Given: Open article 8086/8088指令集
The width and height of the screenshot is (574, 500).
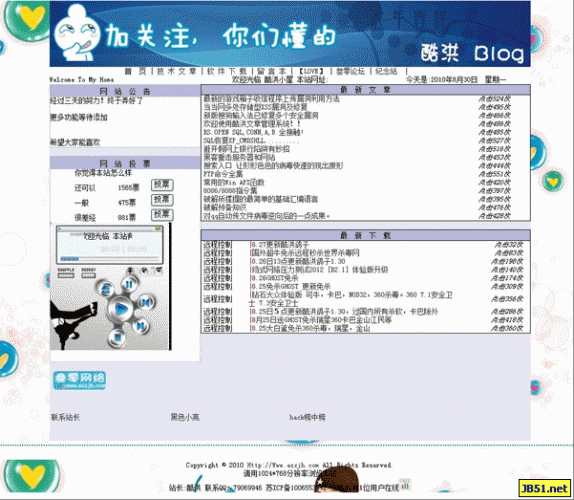Looking at the screenshot, I should [230, 191].
